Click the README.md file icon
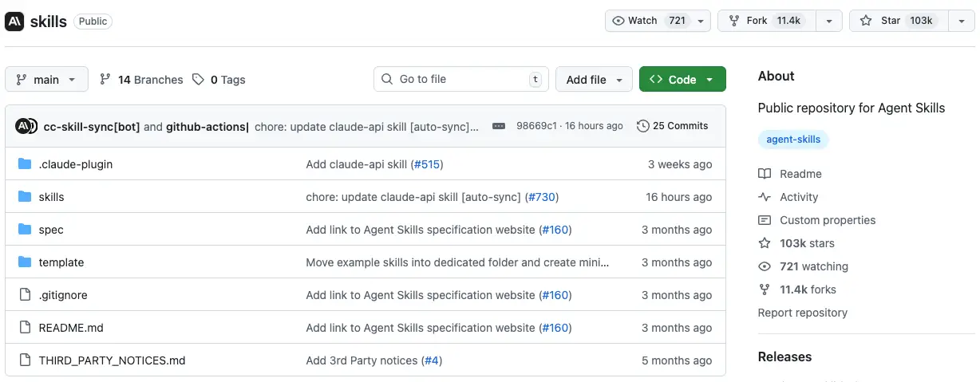Image resolution: width=980 pixels, height=382 pixels. coord(24,328)
